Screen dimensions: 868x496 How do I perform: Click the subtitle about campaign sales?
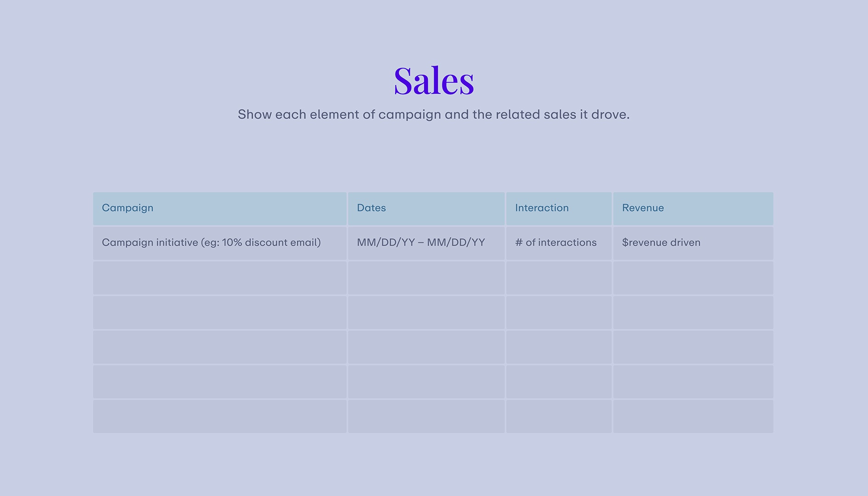[434, 114]
